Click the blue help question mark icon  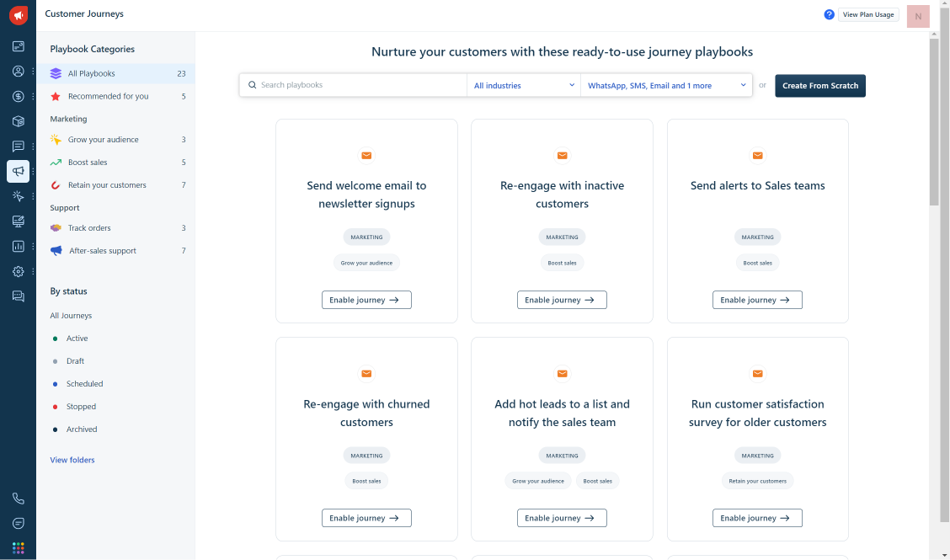pyautogui.click(x=829, y=14)
